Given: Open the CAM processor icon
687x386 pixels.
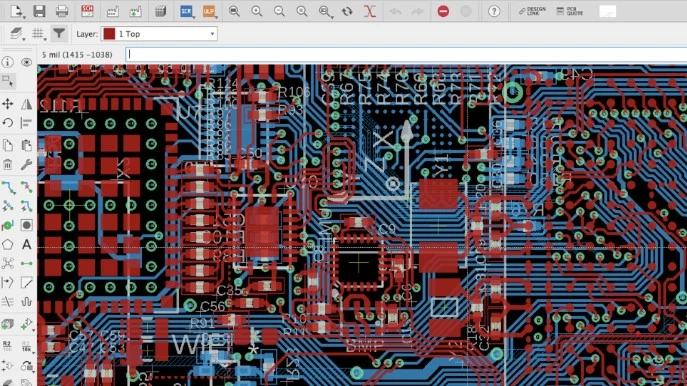Looking at the screenshot, I should point(113,11).
